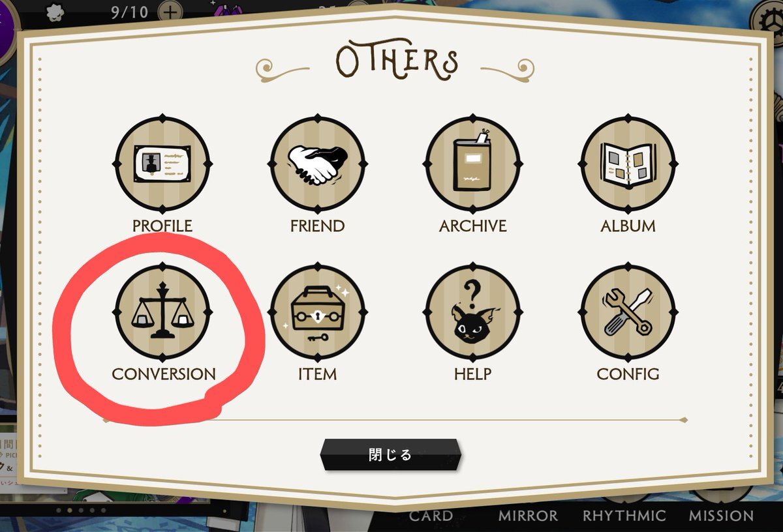
Task: Tap the plus button beside 9/10
Action: (170, 11)
